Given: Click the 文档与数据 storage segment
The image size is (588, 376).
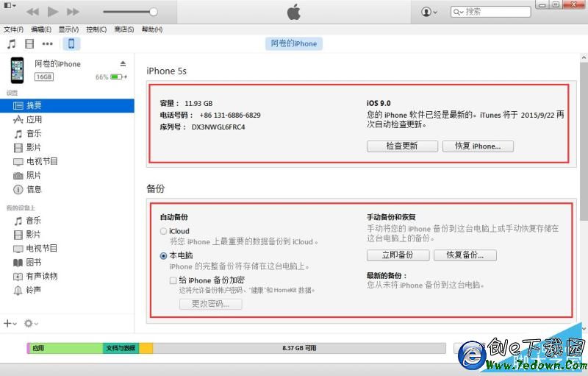Looking at the screenshot, I should pos(121,348).
